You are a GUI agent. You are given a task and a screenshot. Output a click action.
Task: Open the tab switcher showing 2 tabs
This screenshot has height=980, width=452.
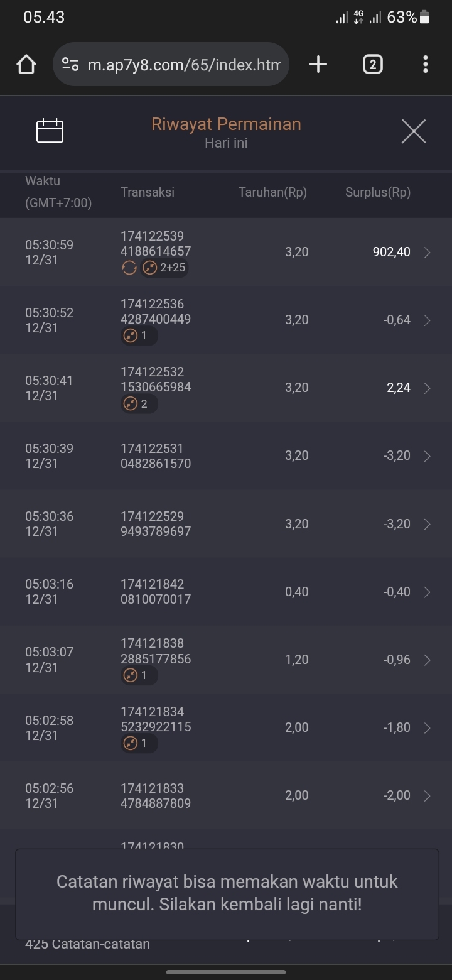click(x=372, y=64)
